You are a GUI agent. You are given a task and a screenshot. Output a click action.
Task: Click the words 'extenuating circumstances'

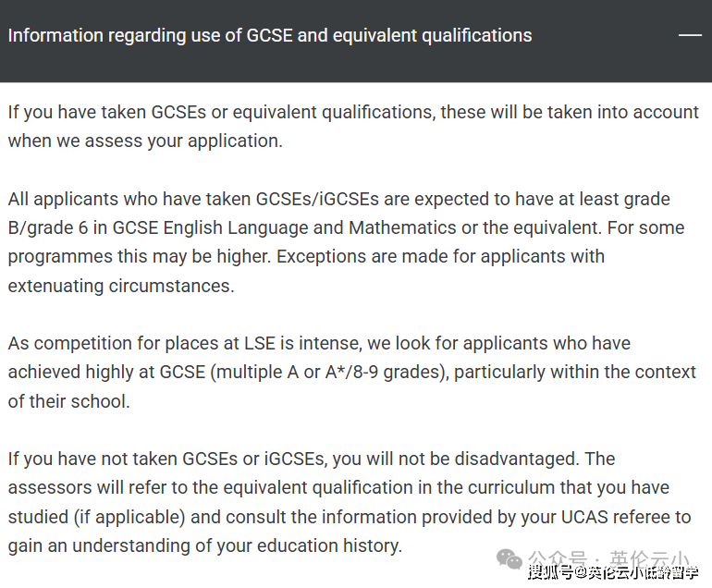(119, 286)
